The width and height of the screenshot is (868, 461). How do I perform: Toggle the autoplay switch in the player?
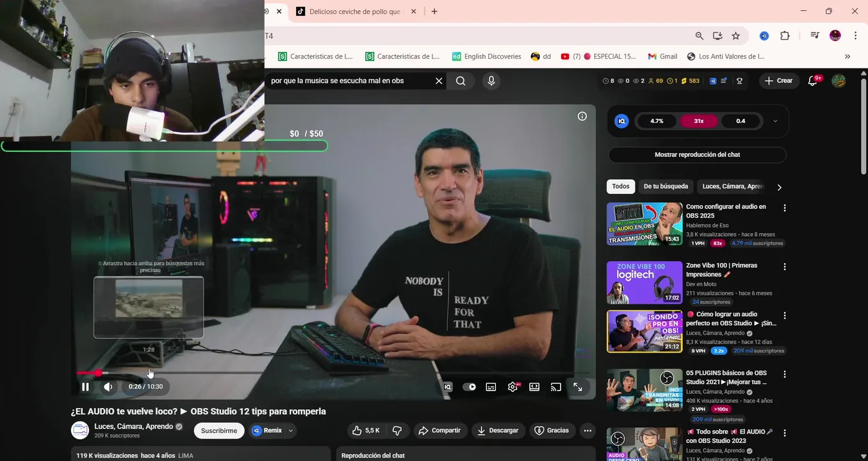click(x=470, y=387)
